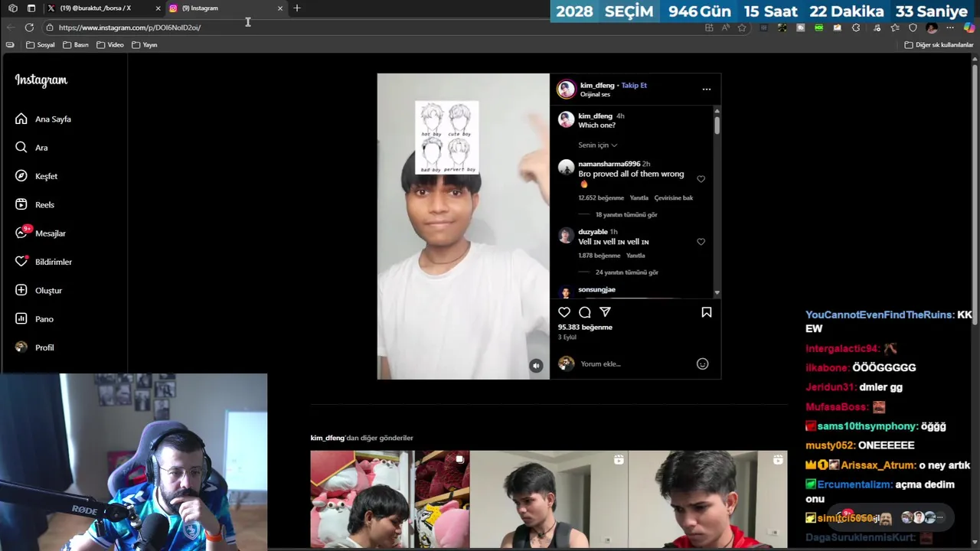Open middle kim_dfeng post thumbnail
The image size is (980, 551).
pos(549,499)
